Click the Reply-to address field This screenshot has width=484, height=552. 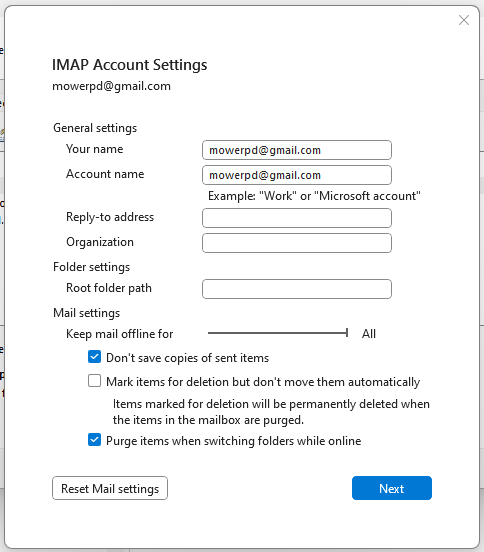point(297,218)
